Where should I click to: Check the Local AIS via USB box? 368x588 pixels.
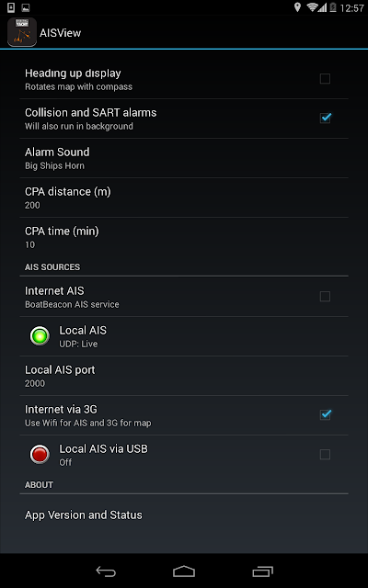point(325,455)
